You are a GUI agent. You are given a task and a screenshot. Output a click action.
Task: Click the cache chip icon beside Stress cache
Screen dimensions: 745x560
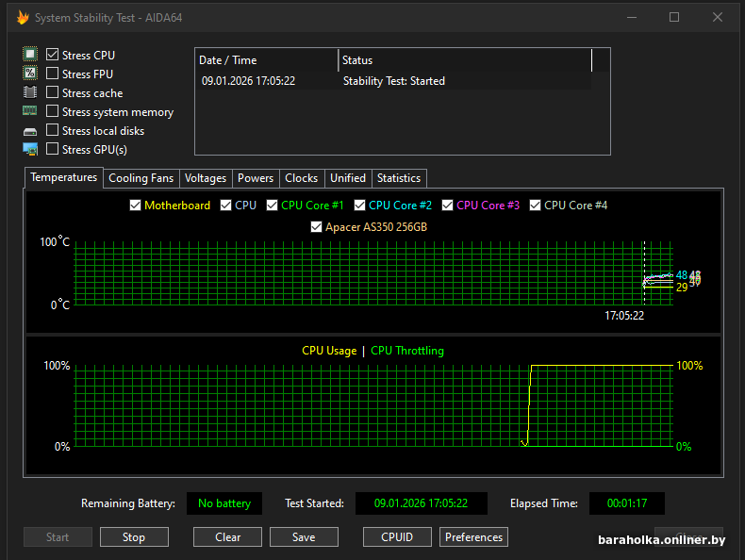30,92
